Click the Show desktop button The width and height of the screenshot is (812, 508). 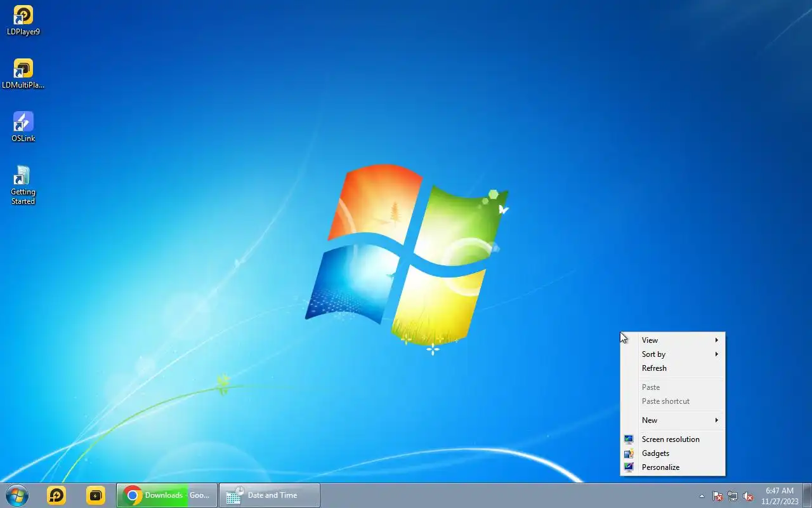click(807, 495)
